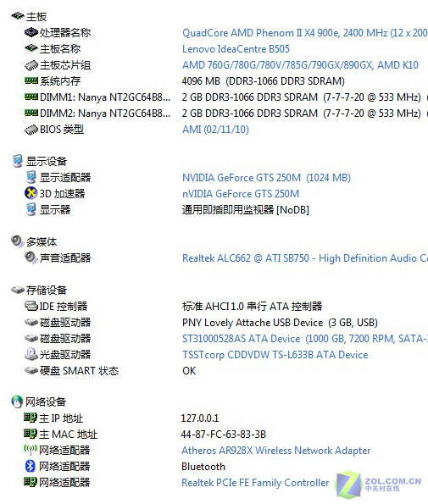Select the DIMM1 2 GB DDR3-1066 value
Screen dimensions: 428x504
click(302, 97)
